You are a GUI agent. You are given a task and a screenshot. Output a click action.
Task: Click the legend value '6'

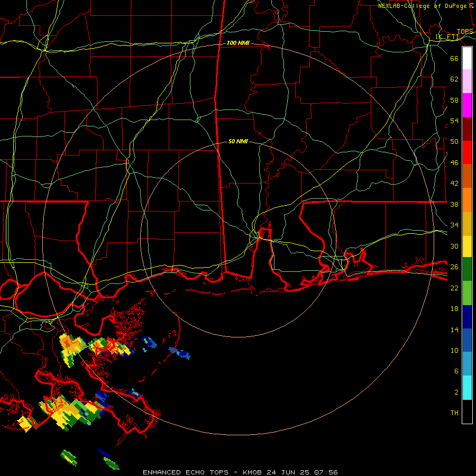pyautogui.click(x=456, y=371)
